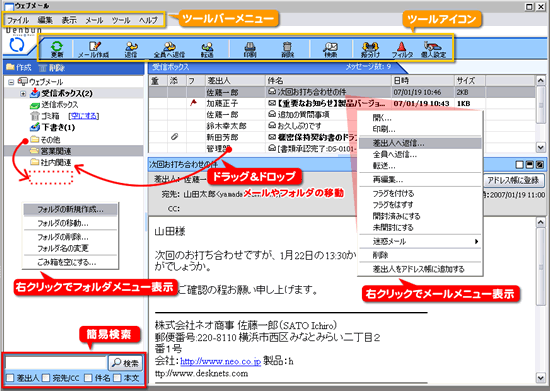Click the quick search input field

coord(56,363)
